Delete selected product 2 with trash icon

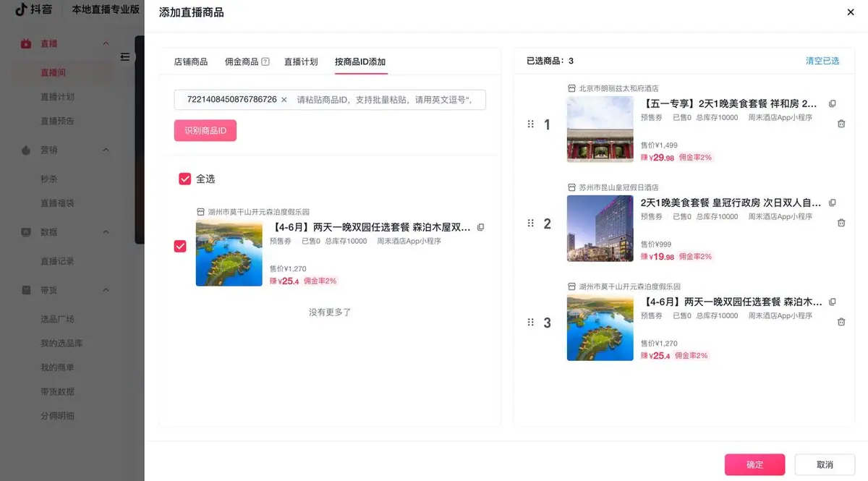[x=841, y=223]
